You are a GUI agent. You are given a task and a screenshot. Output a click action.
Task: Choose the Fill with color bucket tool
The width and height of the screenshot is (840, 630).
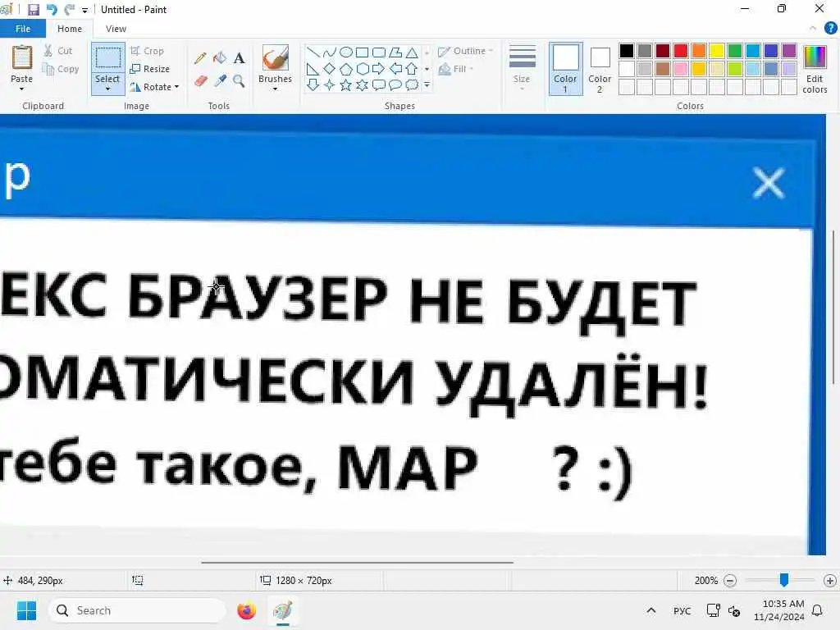pyautogui.click(x=220, y=58)
